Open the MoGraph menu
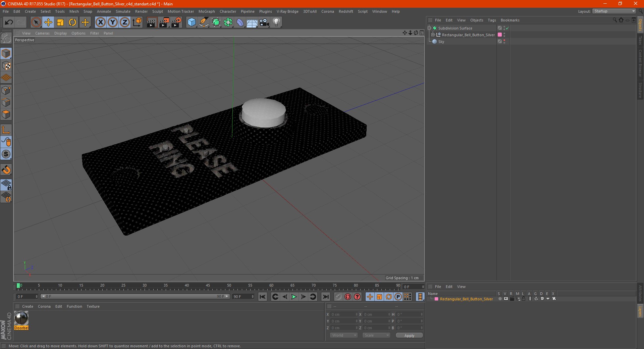This screenshot has height=349, width=644. (207, 11)
